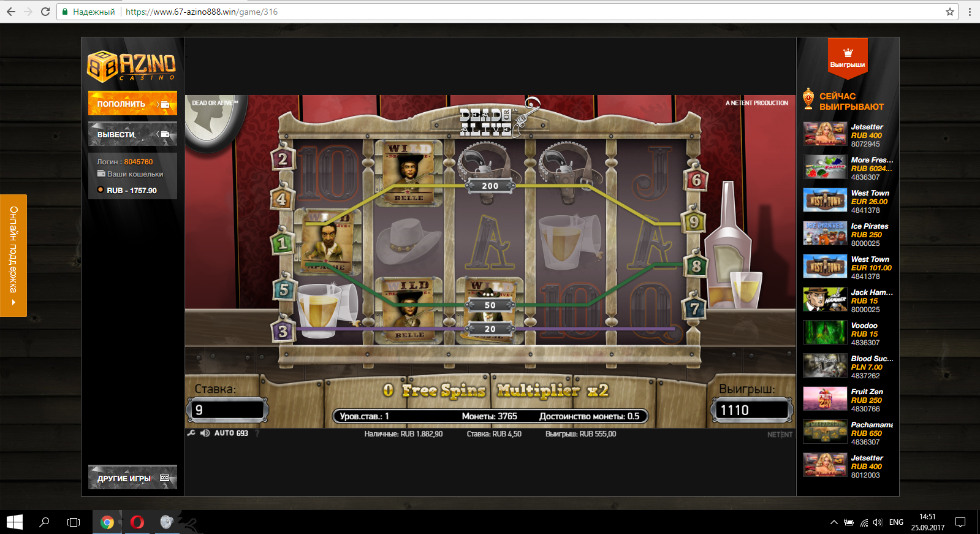Screen dimensions: 980x534
Task: Click the browser address bar URL
Action: pyautogui.click(x=202, y=12)
